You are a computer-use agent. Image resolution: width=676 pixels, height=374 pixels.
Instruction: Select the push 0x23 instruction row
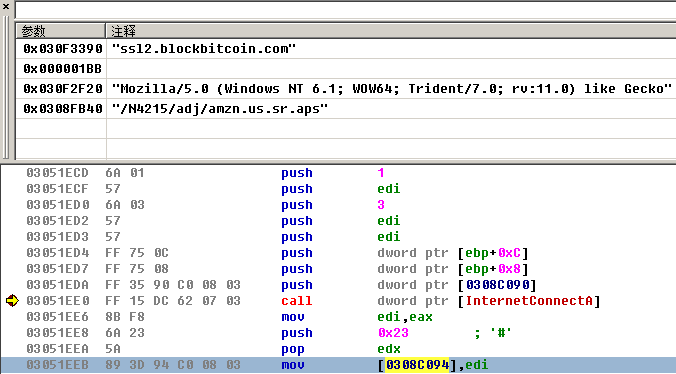(x=338, y=333)
